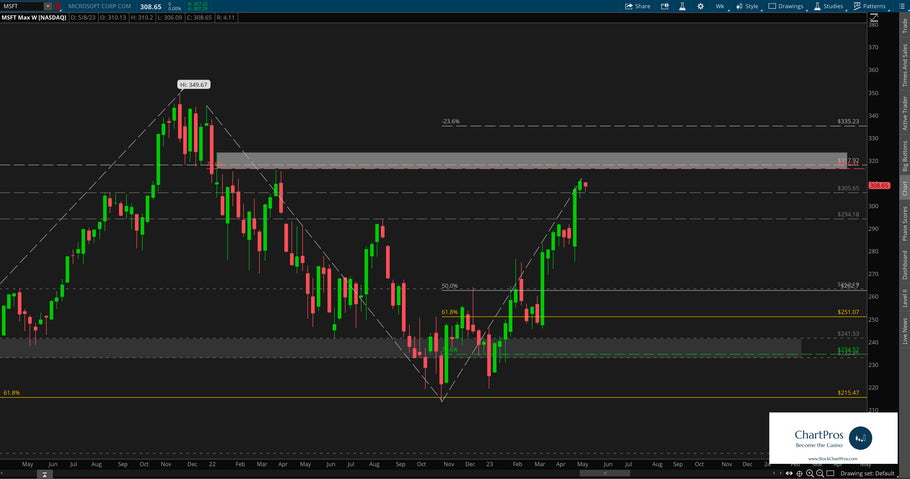Open the Drawings menu

click(786, 6)
